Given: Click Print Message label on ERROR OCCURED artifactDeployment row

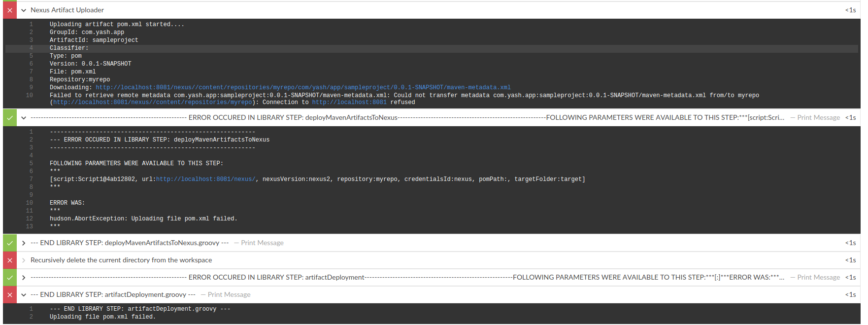Looking at the screenshot, I should click(818, 277).
